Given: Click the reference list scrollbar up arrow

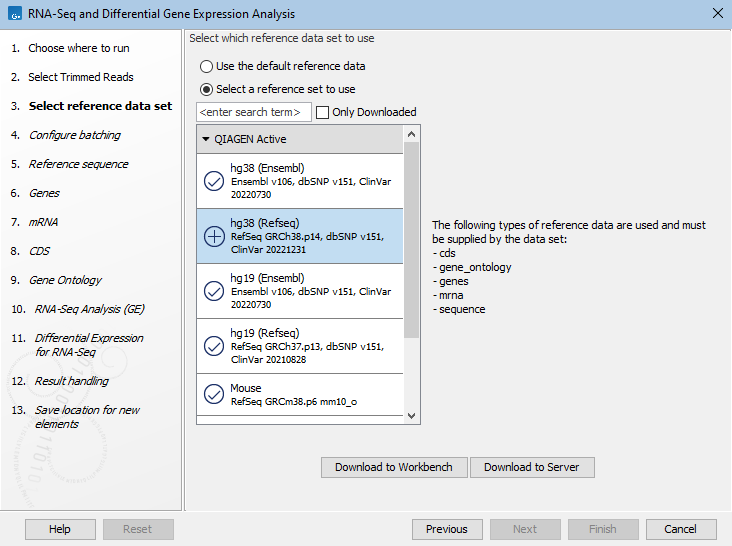Looking at the screenshot, I should tap(412, 133).
